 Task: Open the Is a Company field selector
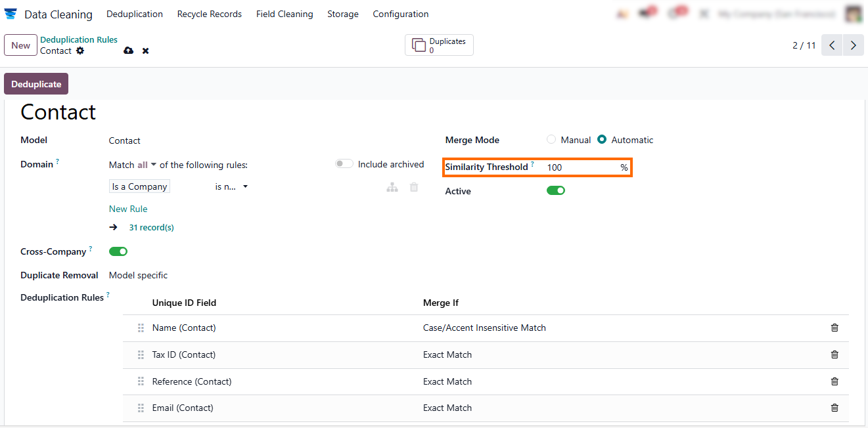(x=139, y=187)
